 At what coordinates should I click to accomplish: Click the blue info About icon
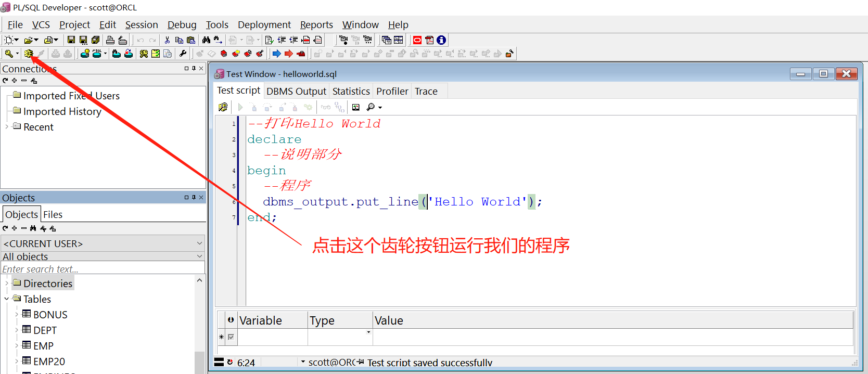point(441,40)
